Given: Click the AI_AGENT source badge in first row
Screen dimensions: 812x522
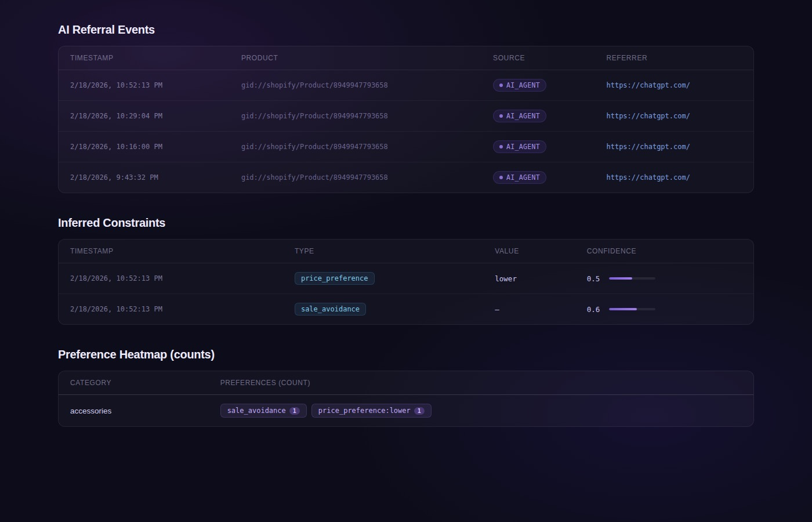Looking at the screenshot, I should pos(519,85).
